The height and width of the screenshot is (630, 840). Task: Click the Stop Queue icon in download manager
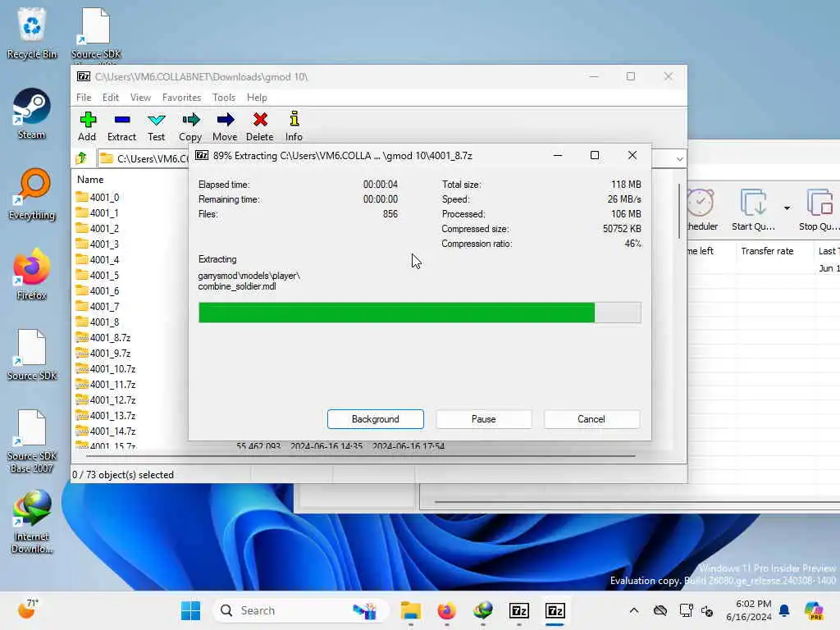(819, 209)
